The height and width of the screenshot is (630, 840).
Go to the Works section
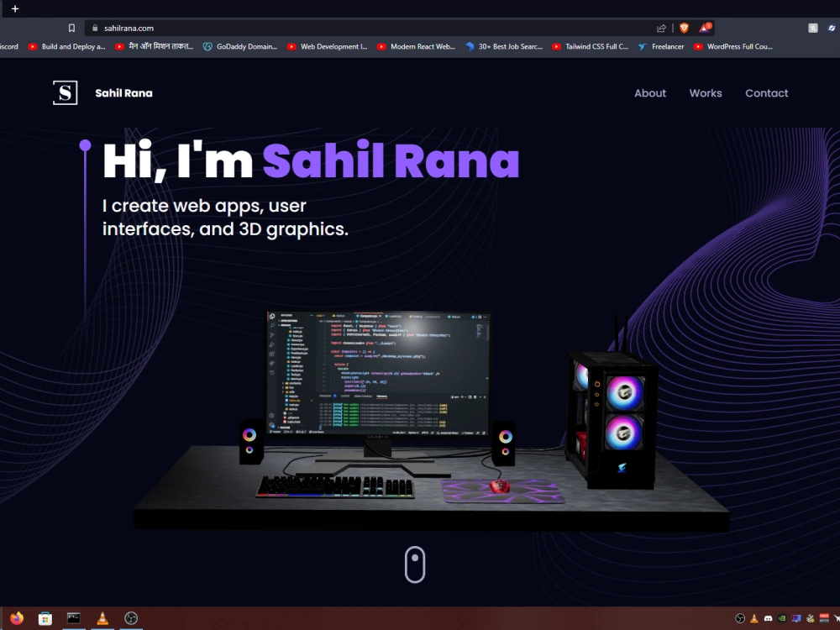click(x=706, y=93)
